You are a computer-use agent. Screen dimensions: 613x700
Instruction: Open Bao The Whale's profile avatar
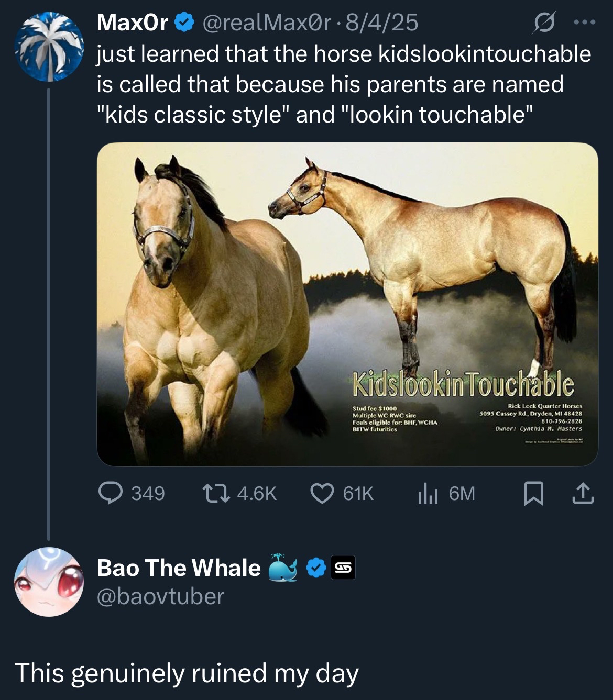click(x=49, y=582)
